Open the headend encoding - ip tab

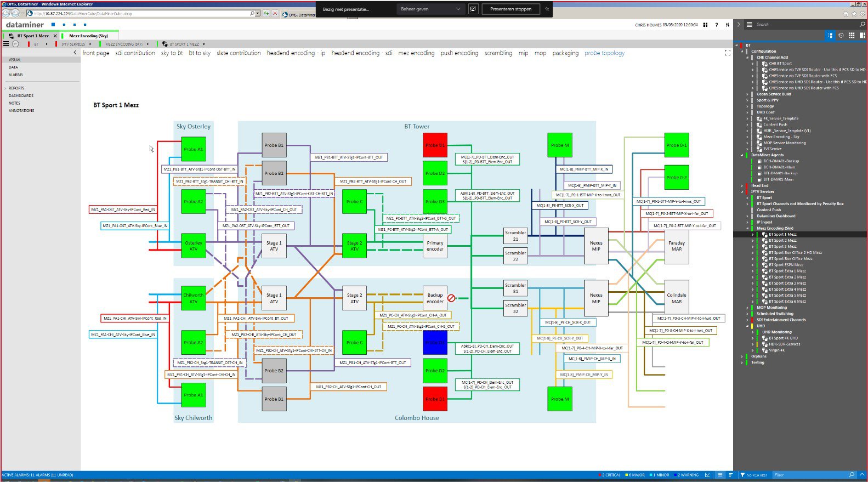pyautogui.click(x=296, y=53)
